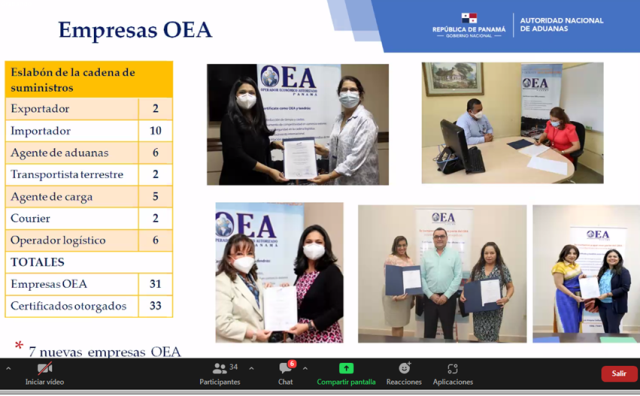The image size is (640, 396).
Task: Open the Aplicaciones icon
Action: (x=453, y=369)
